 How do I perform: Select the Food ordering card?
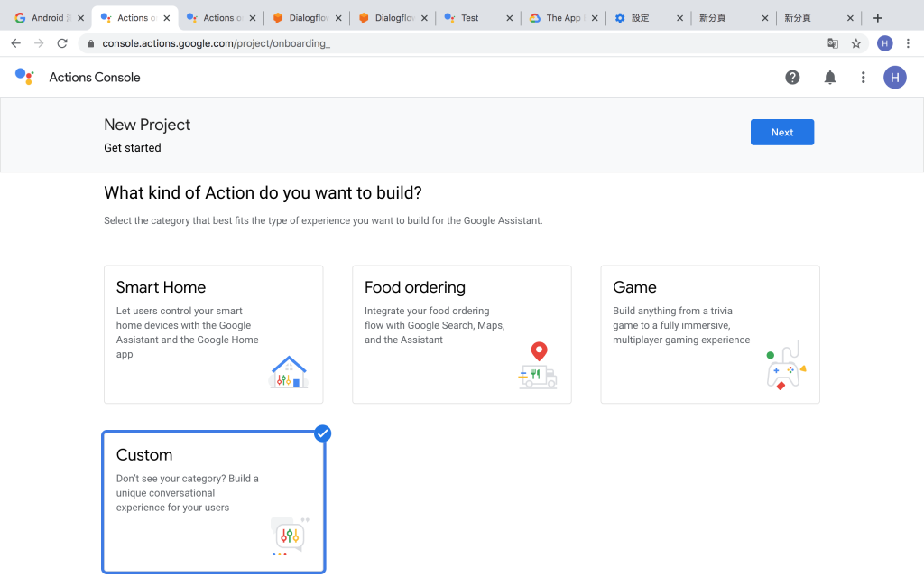pos(461,334)
